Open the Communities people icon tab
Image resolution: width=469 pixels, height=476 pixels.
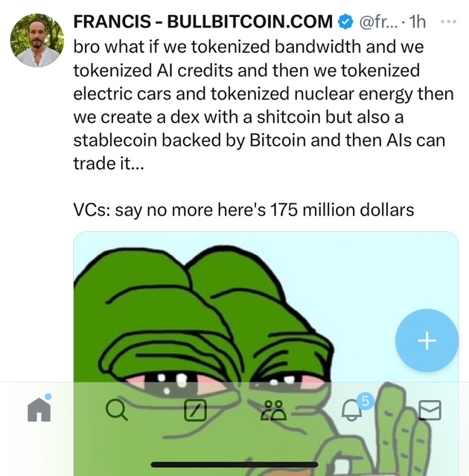[273, 410]
